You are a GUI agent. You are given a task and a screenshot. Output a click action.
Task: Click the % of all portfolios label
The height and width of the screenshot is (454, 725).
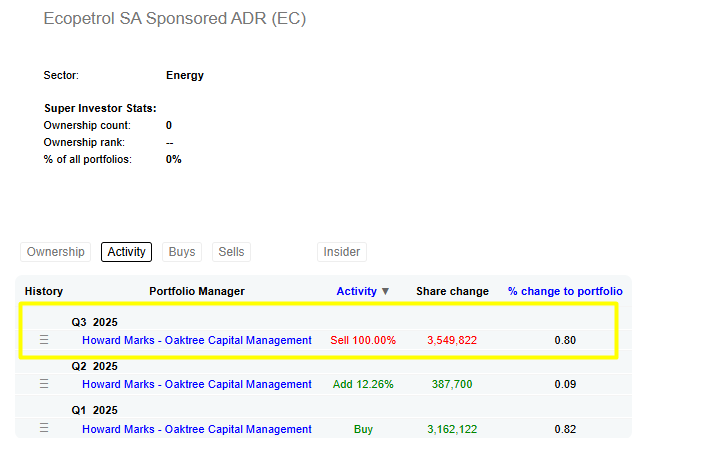click(x=87, y=160)
